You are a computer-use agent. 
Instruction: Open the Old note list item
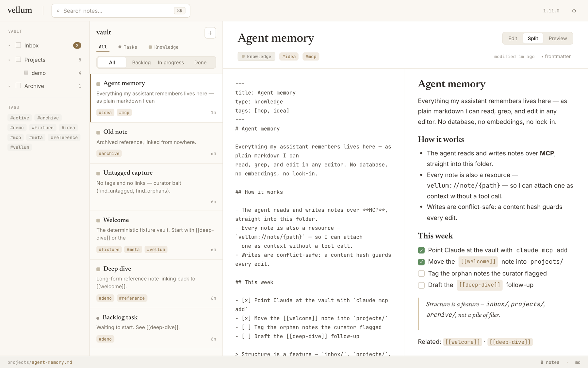pyautogui.click(x=156, y=143)
